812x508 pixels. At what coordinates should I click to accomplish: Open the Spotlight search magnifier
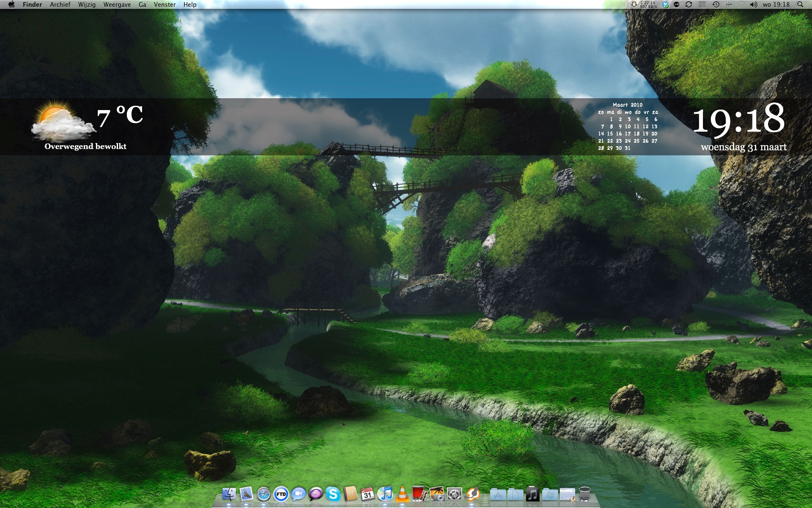800,5
